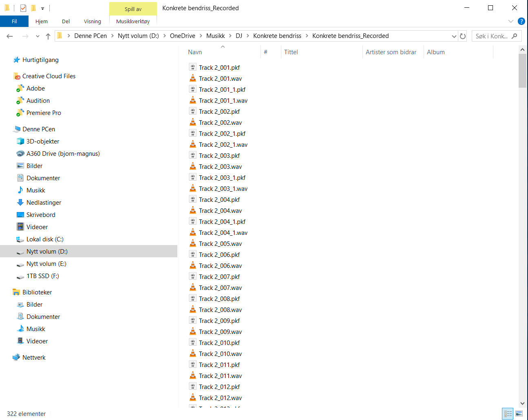The image size is (528, 420).
Task: Select Dokumenter under Denne PCen in sidebar
Action: click(x=43, y=178)
